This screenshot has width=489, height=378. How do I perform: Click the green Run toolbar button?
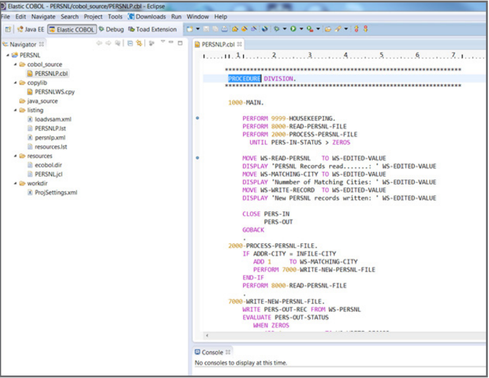click(293, 29)
